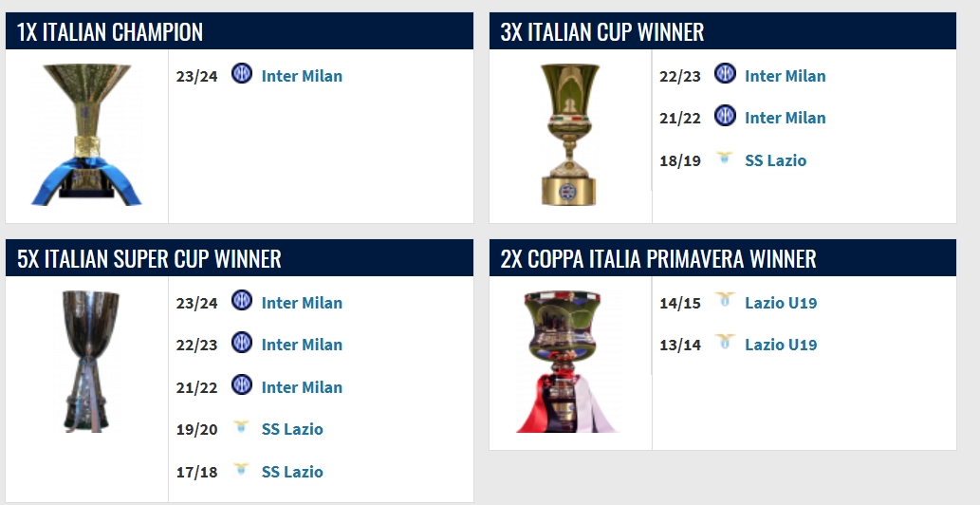
Task: Click the Coppa Italia Primavera trophy image
Action: [569, 361]
